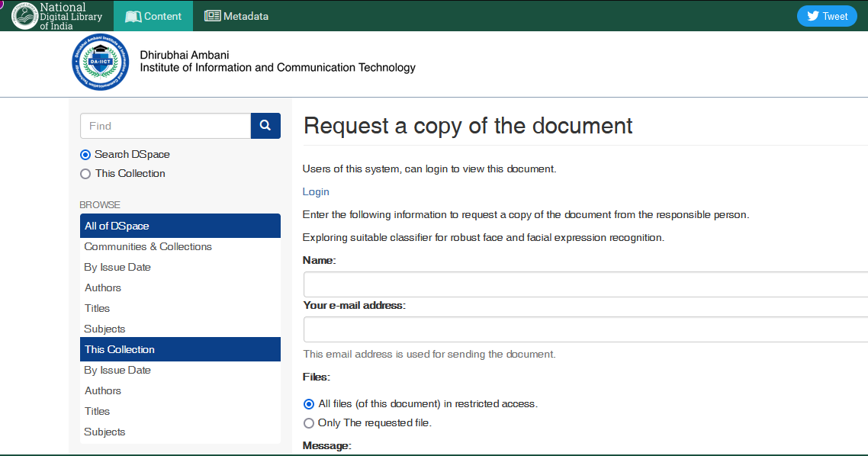Viewport: 868px width, 456px height.
Task: Choose Only The requested file option
Action: (309, 423)
